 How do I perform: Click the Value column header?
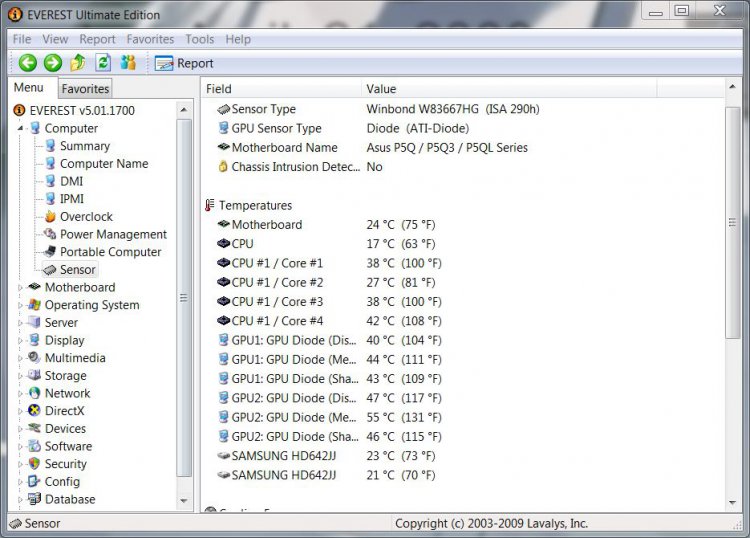click(x=509, y=89)
